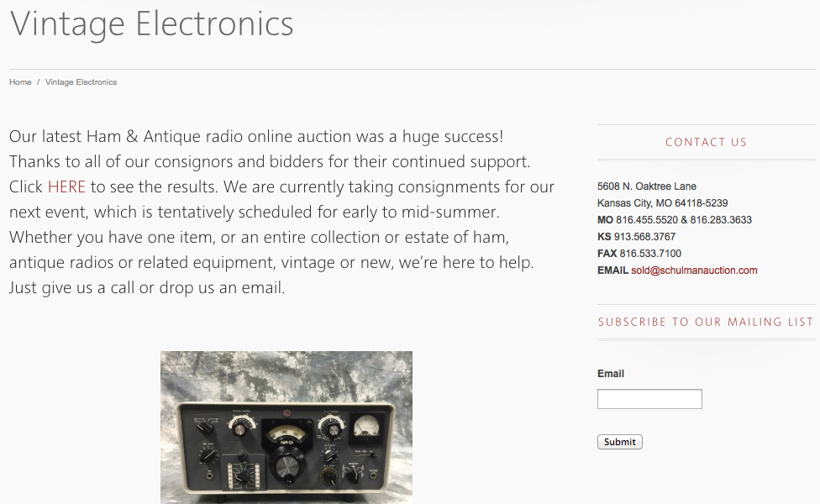Click the Kansas City, MO 64118-5239 line
Viewport: 820px width, 504px height.
[x=662, y=203]
